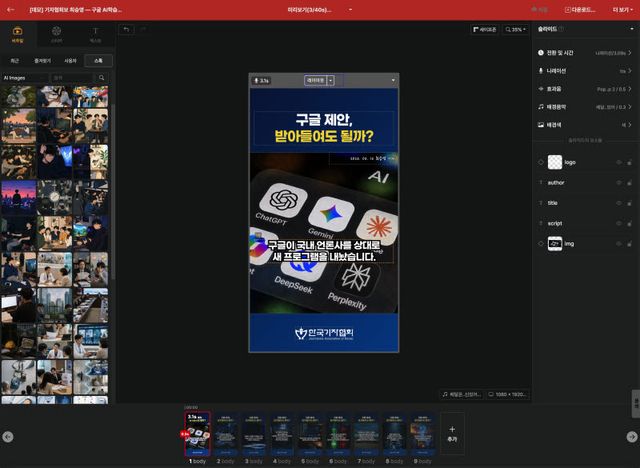Hide the author layer with its eye icon
Screen dimensions: 640x468
(x=619, y=183)
